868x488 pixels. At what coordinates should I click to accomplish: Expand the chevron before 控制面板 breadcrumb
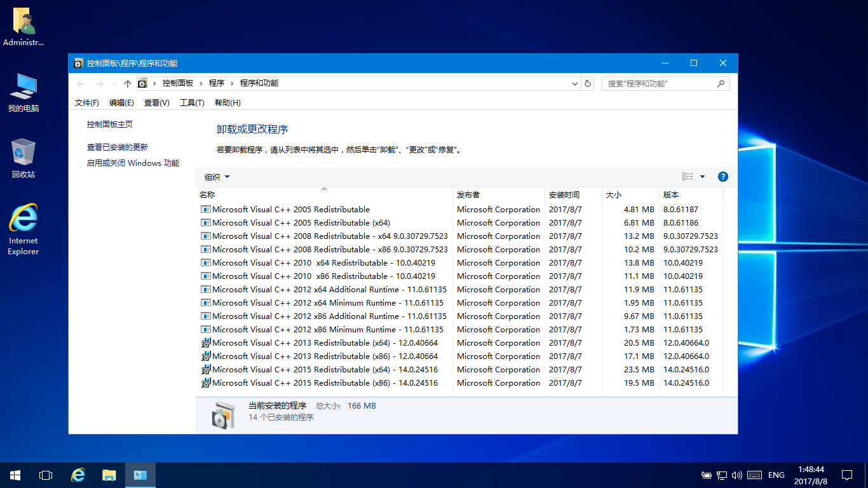click(154, 83)
